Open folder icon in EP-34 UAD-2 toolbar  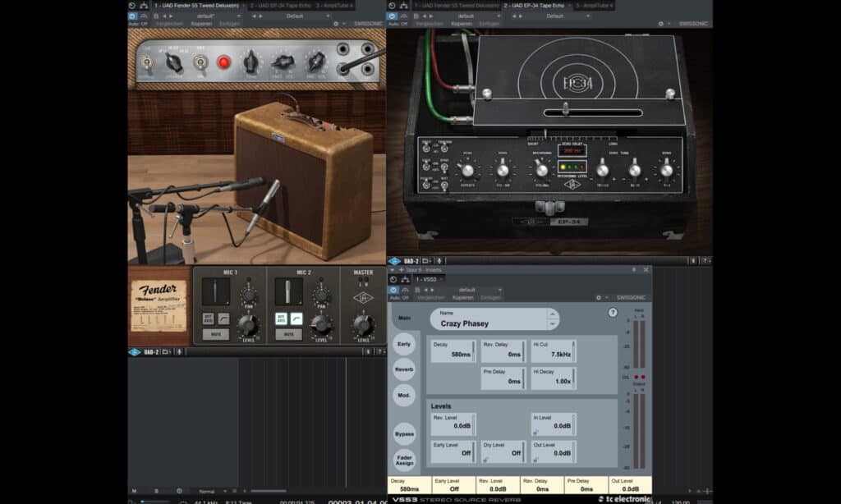pyautogui.click(x=426, y=261)
